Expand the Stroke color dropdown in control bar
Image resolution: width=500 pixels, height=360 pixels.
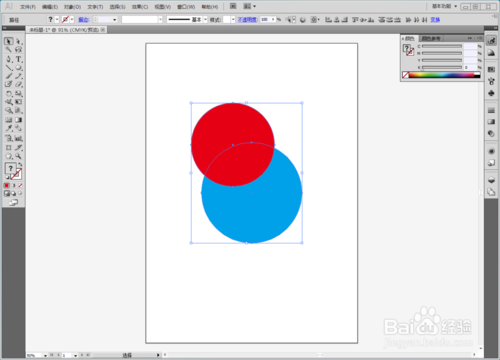(x=72, y=20)
